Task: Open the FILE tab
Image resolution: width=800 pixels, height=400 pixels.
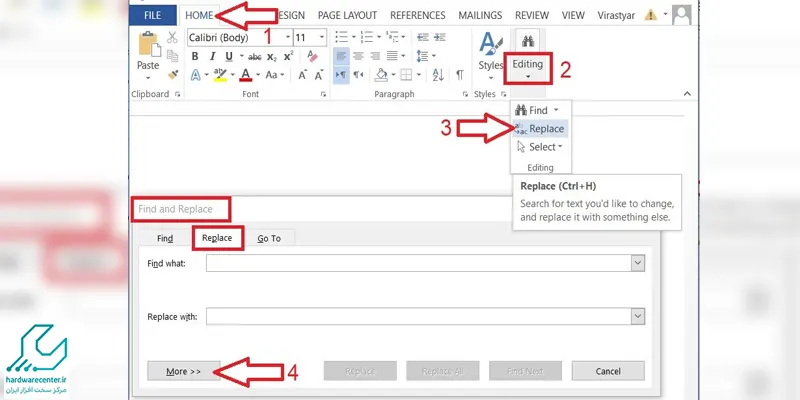Action: click(x=153, y=15)
